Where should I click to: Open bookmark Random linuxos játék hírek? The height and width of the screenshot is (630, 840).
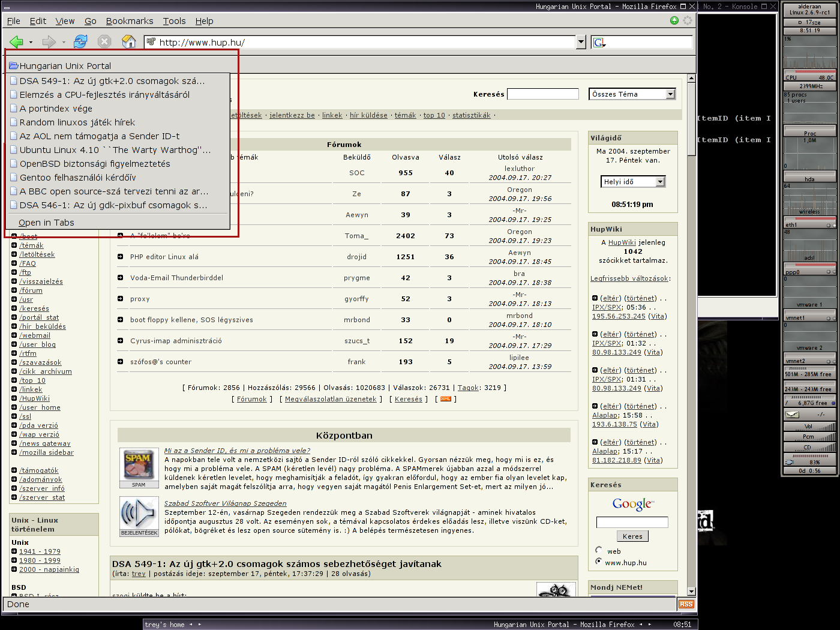tap(118, 122)
